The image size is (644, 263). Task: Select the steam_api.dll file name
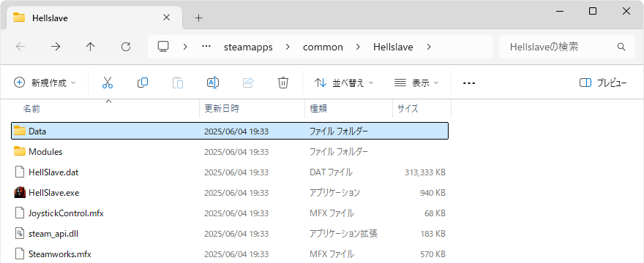point(53,234)
